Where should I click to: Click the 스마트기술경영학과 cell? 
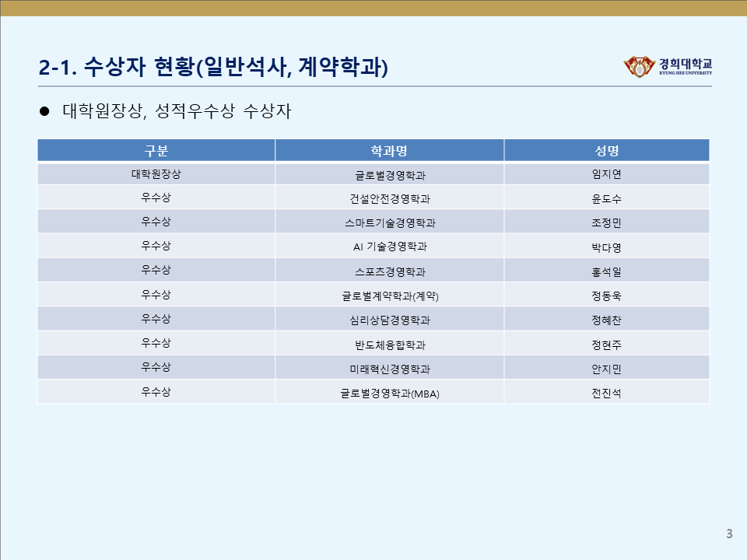coord(389,223)
